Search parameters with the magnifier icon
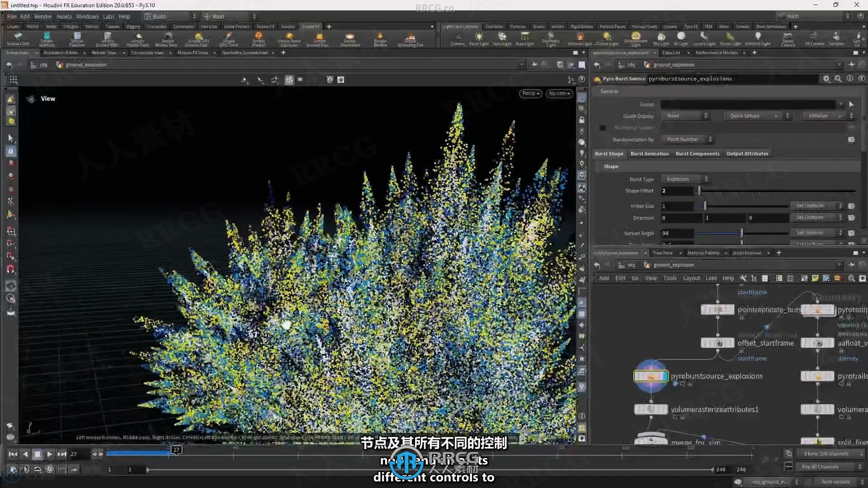 tap(838, 79)
